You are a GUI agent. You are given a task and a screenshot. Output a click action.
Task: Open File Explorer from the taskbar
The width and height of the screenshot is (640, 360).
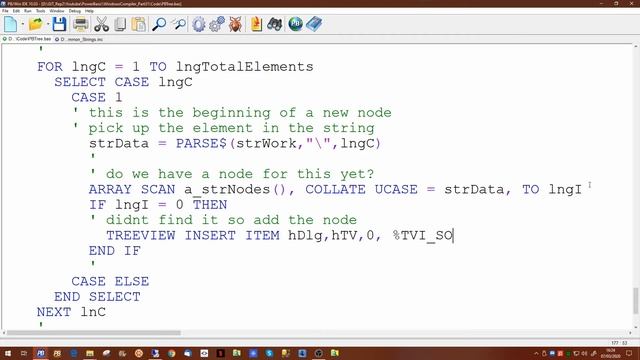(x=90, y=353)
